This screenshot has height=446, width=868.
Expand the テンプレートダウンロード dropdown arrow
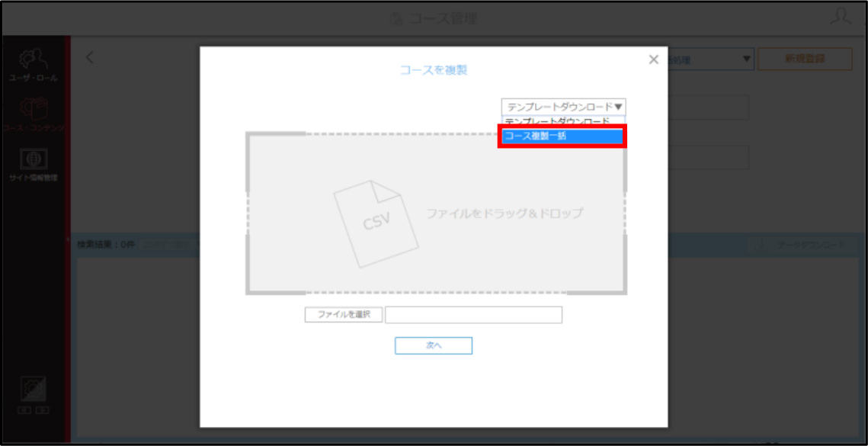pos(619,107)
